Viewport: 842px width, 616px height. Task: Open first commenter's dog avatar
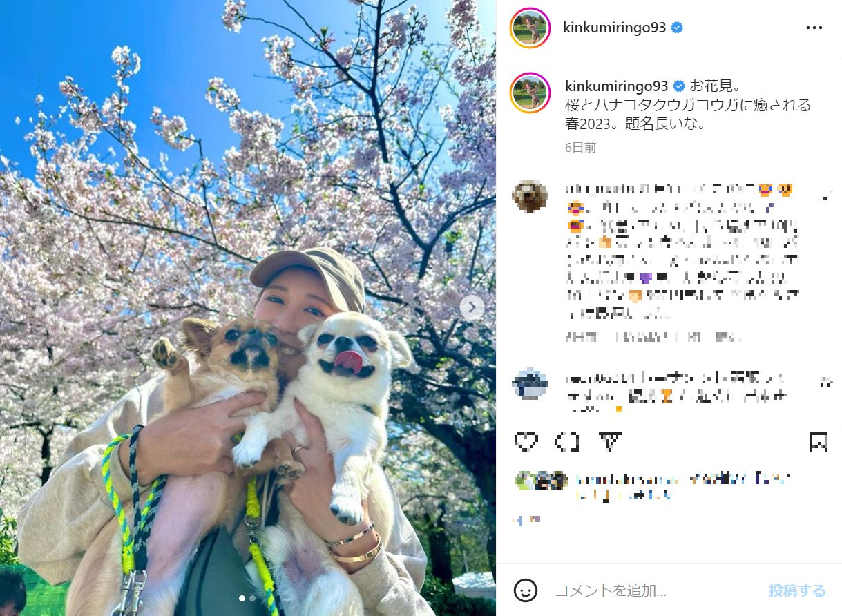click(530, 197)
